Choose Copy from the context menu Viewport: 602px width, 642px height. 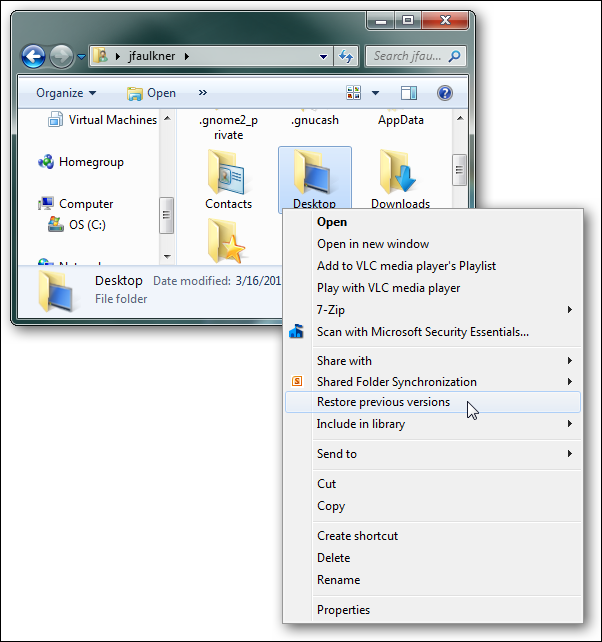point(433,506)
